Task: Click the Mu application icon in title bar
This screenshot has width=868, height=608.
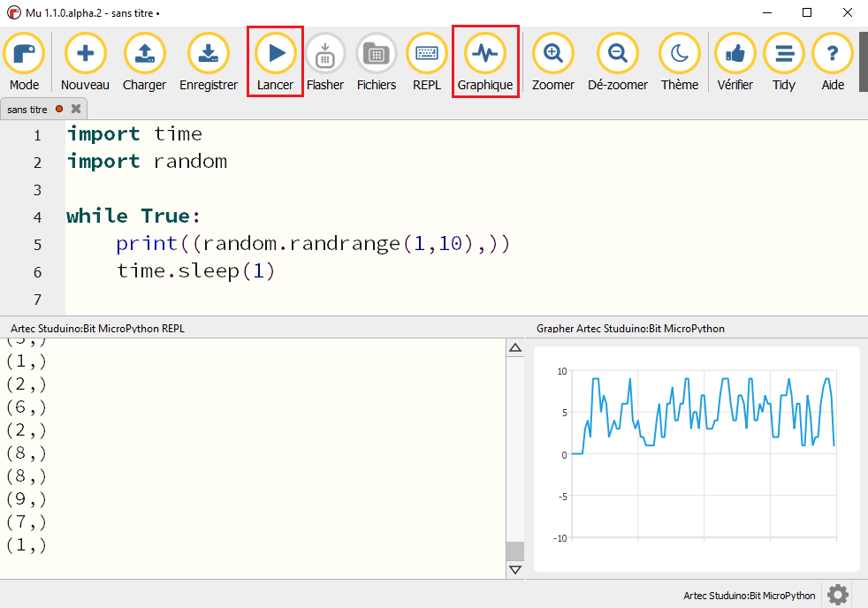Action: [x=13, y=12]
